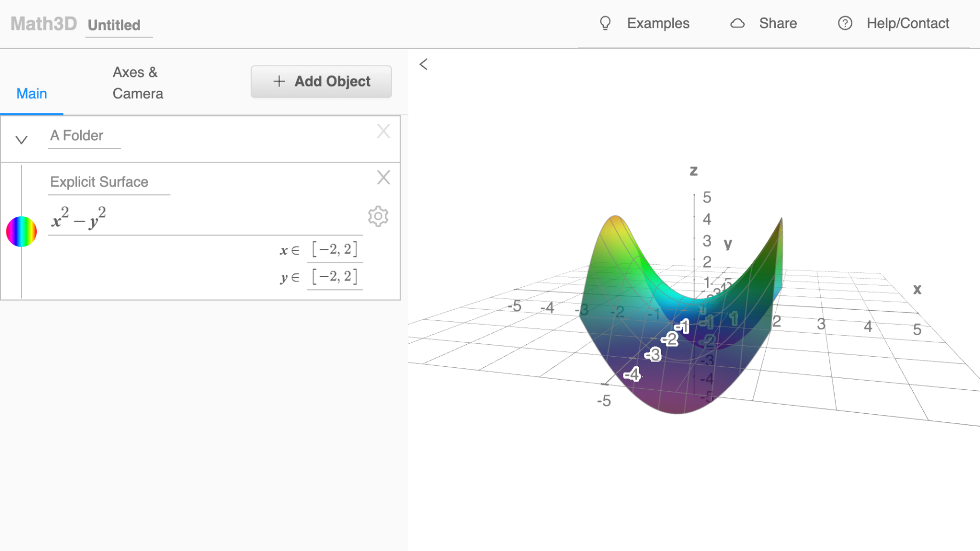The image size is (980, 551).
Task: Remove the Explicit Surface object
Action: point(383,178)
